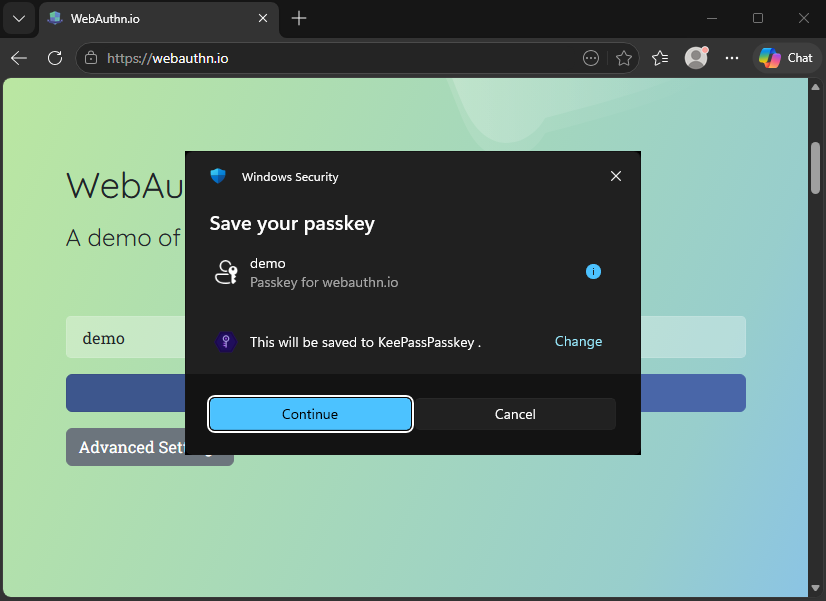
Task: Click the browser back arrow
Action: pos(19,58)
